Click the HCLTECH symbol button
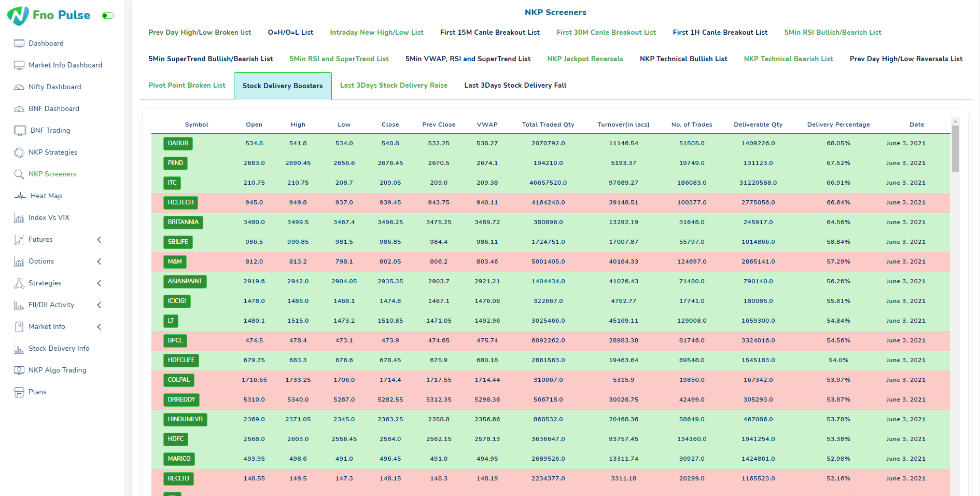The height and width of the screenshot is (496, 980). [x=180, y=202]
